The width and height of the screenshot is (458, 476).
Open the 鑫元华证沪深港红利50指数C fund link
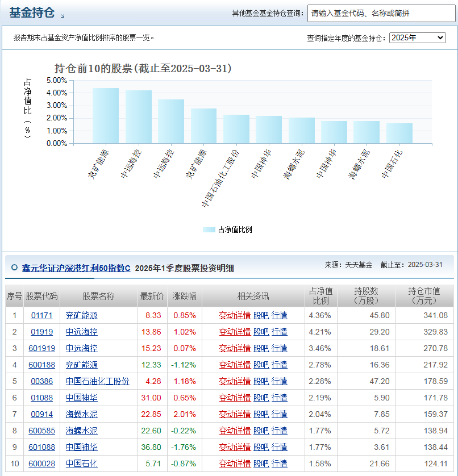76,268
